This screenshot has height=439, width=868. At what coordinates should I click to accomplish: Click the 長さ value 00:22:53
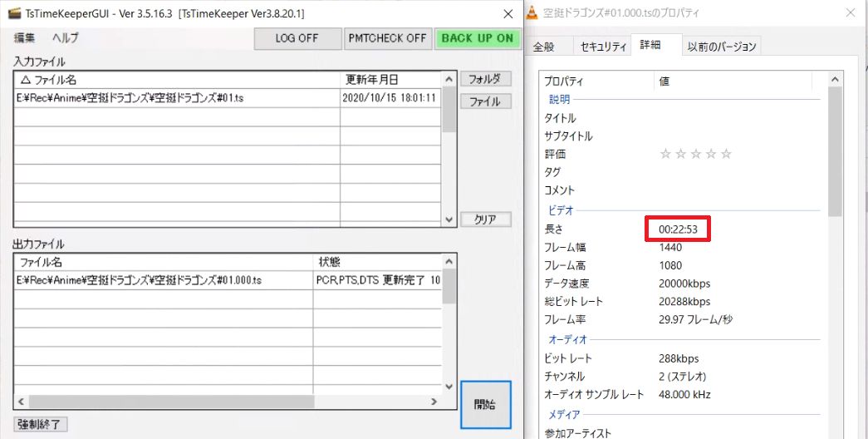(678, 229)
